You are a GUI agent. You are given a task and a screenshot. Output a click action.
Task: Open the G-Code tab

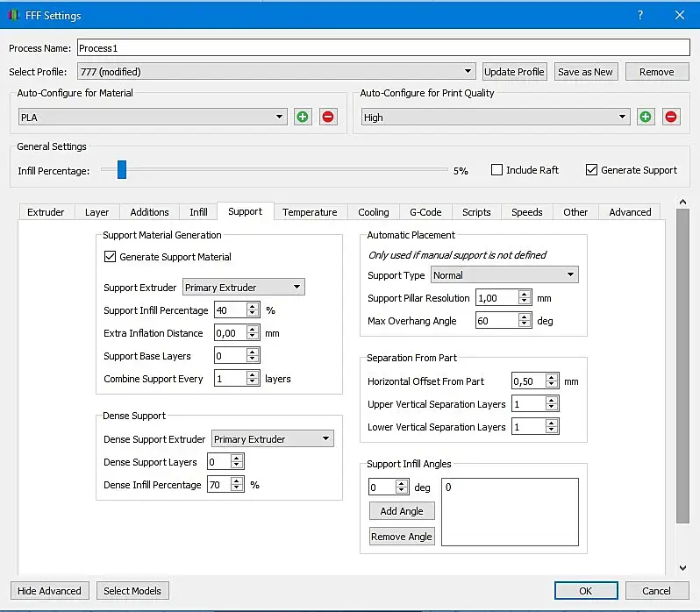tap(426, 212)
